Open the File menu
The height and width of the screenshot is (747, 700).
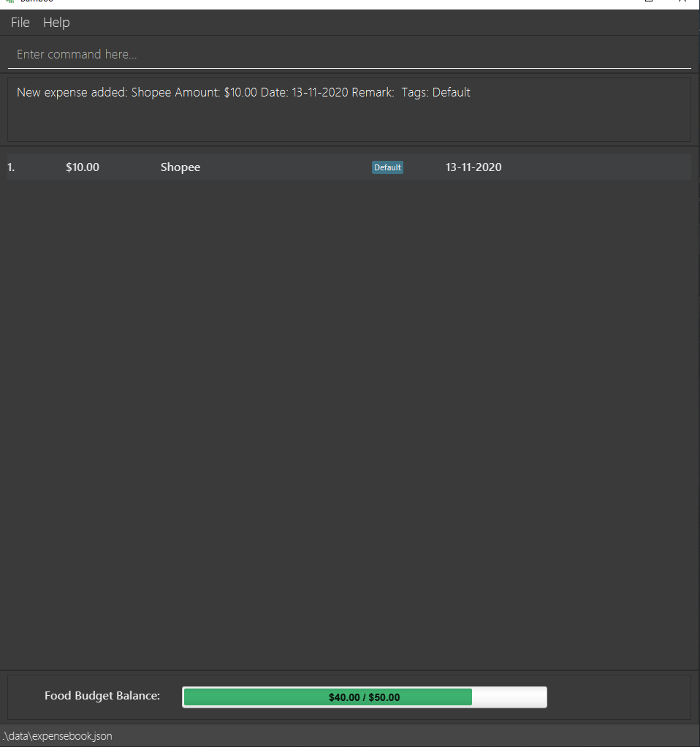[x=20, y=23]
